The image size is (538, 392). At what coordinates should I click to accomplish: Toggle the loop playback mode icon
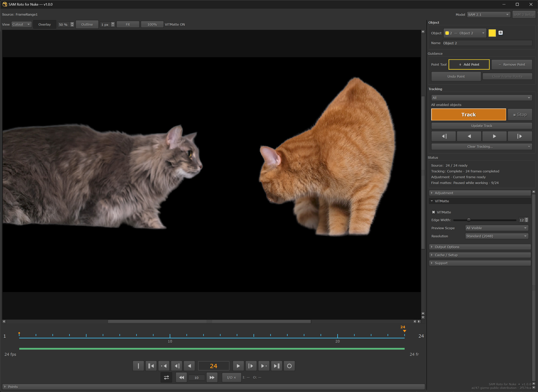(166, 377)
